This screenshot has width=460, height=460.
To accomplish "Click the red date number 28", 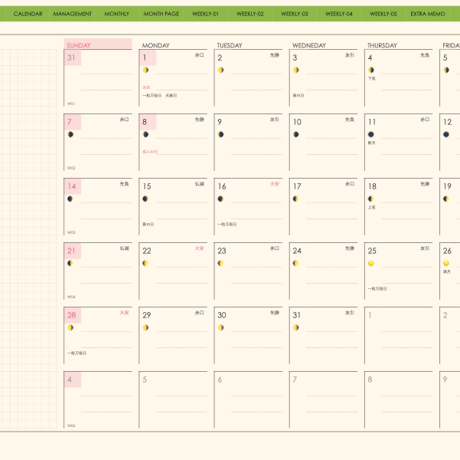I will (72, 315).
